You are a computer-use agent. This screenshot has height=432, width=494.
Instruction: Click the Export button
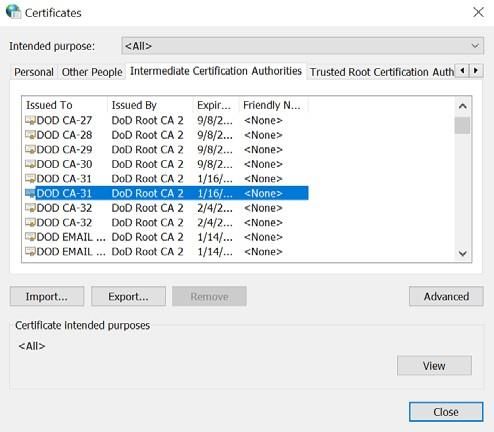click(128, 296)
